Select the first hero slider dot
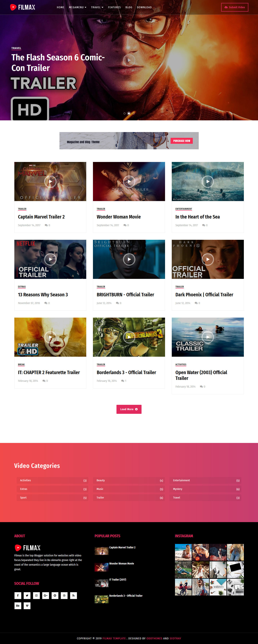Screen dimensions: 258x644 coord(125,113)
